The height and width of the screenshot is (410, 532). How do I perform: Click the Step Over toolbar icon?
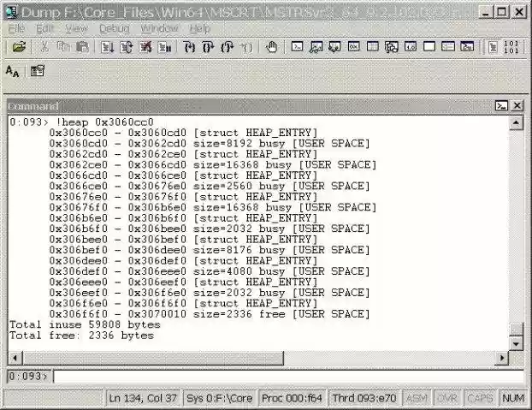pos(209,47)
